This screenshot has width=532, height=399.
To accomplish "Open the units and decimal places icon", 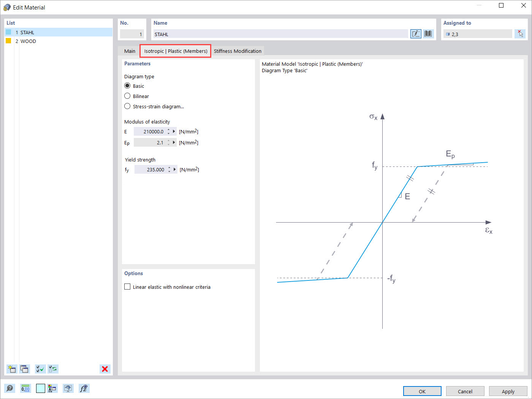I will [25, 388].
